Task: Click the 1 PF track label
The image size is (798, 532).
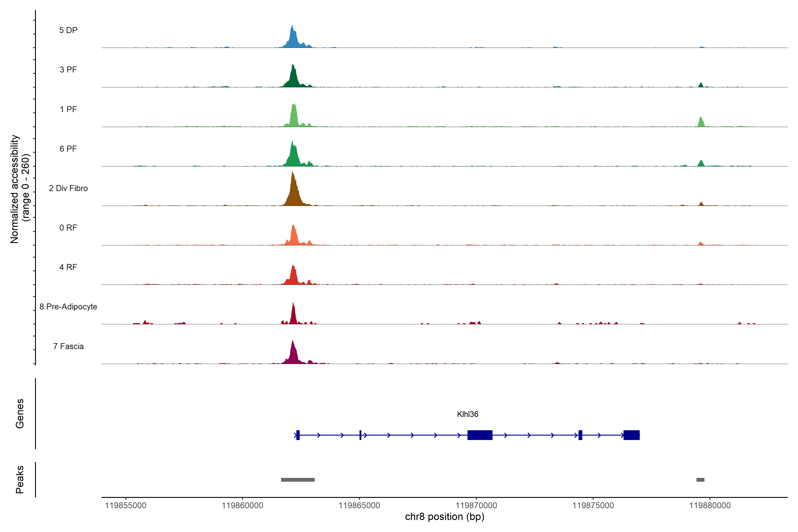Action: pos(68,109)
